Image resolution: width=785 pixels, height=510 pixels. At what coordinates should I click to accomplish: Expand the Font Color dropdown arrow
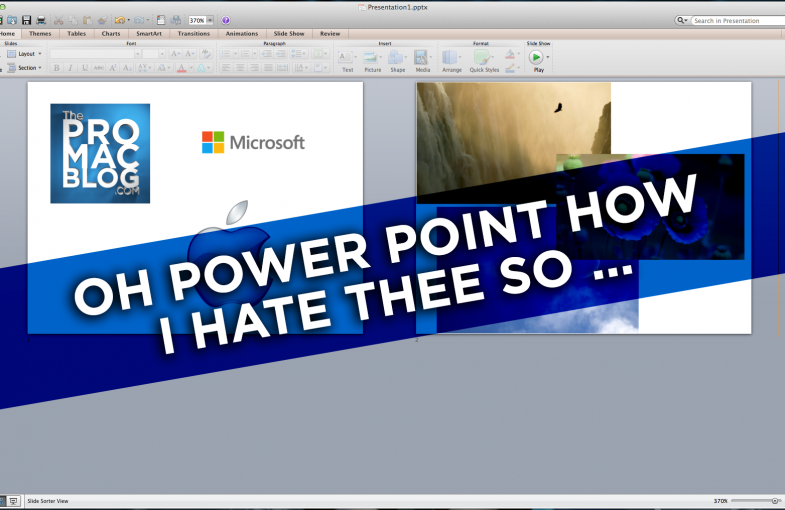pyautogui.click(x=191, y=68)
